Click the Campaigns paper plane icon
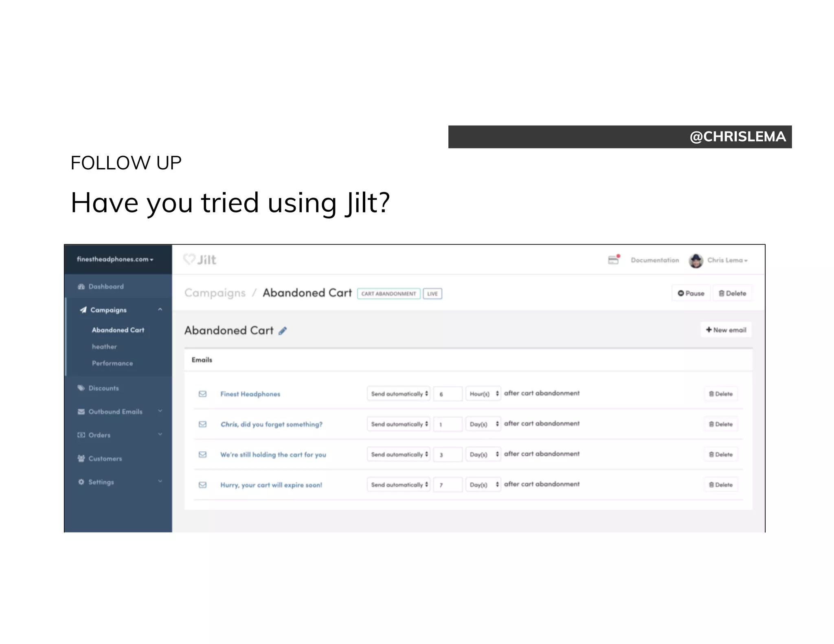 tap(83, 310)
